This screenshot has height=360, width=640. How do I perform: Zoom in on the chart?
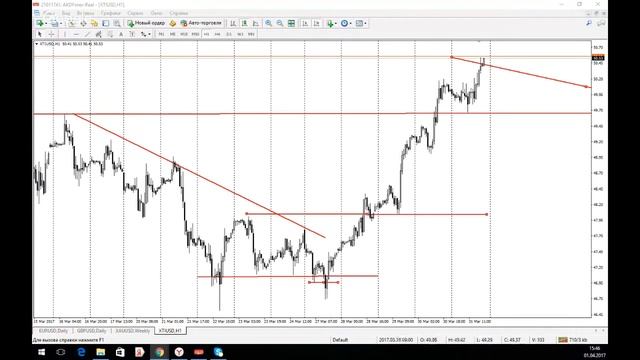tap(269, 23)
